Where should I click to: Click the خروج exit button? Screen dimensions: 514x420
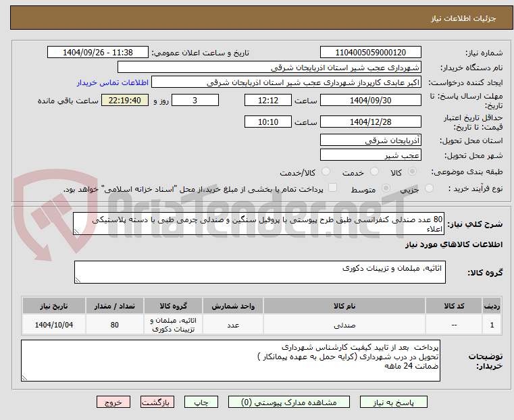coord(113,402)
